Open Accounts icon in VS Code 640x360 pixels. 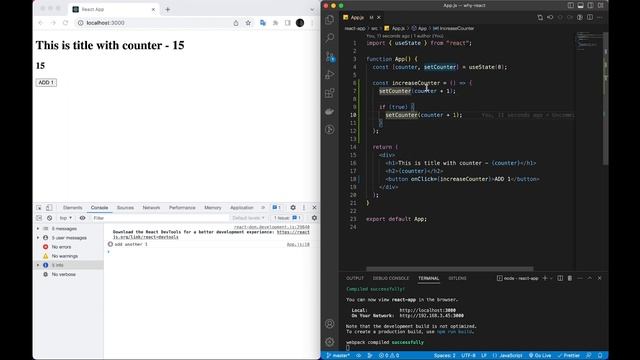tap(329, 324)
